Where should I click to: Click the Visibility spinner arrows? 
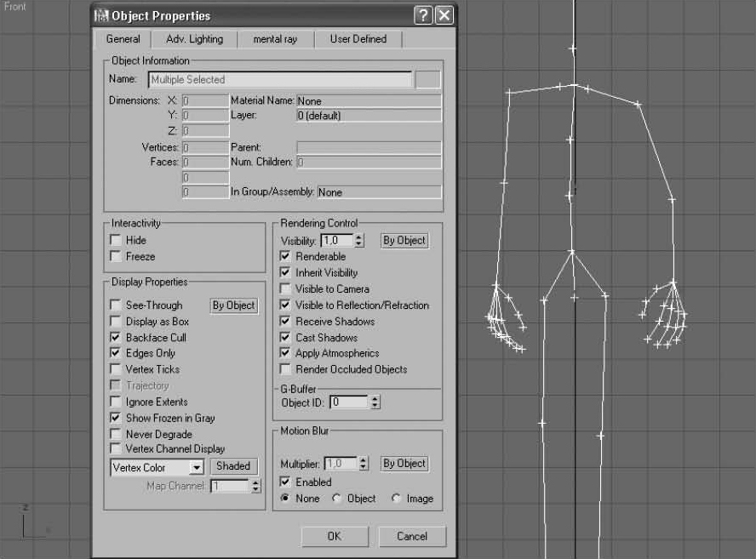point(359,241)
